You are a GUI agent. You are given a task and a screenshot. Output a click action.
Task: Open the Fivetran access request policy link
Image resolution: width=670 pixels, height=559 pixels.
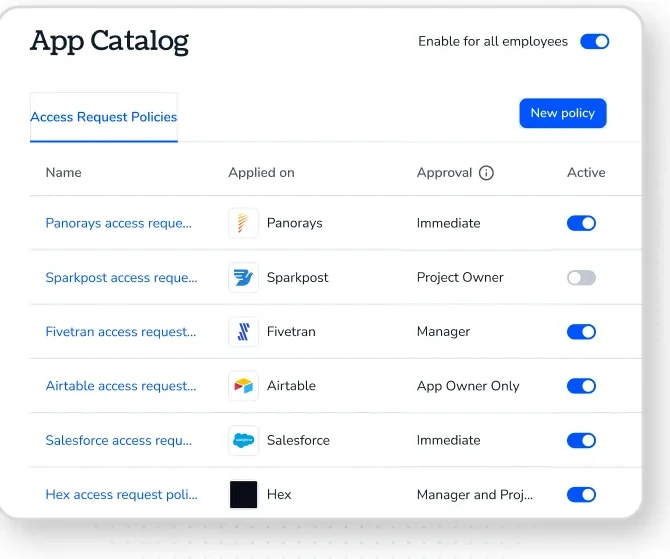[121, 332]
